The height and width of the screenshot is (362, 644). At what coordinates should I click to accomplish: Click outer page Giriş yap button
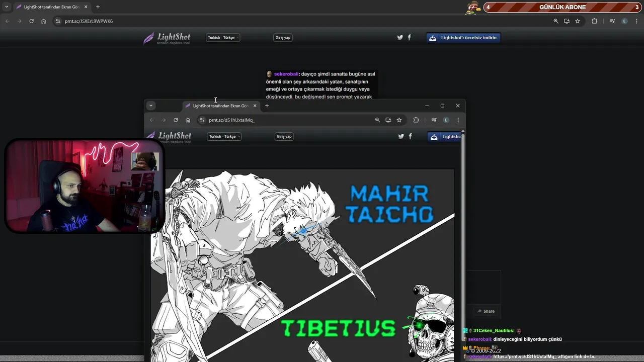[283, 38]
